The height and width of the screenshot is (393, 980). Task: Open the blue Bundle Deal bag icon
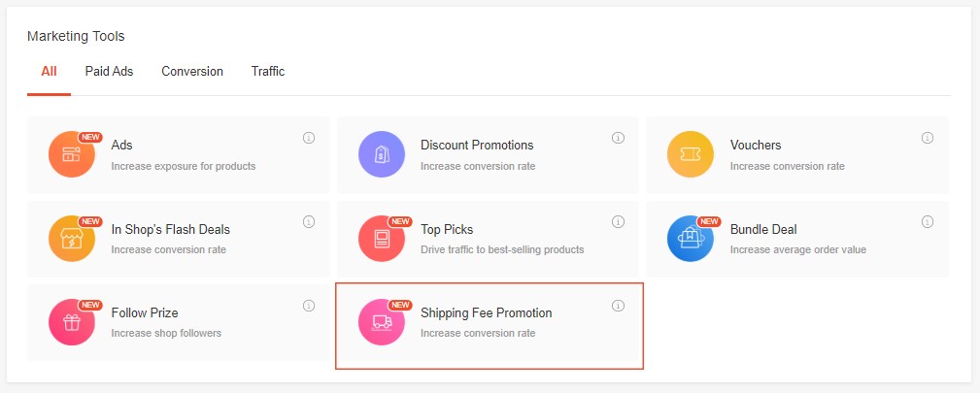(x=691, y=239)
